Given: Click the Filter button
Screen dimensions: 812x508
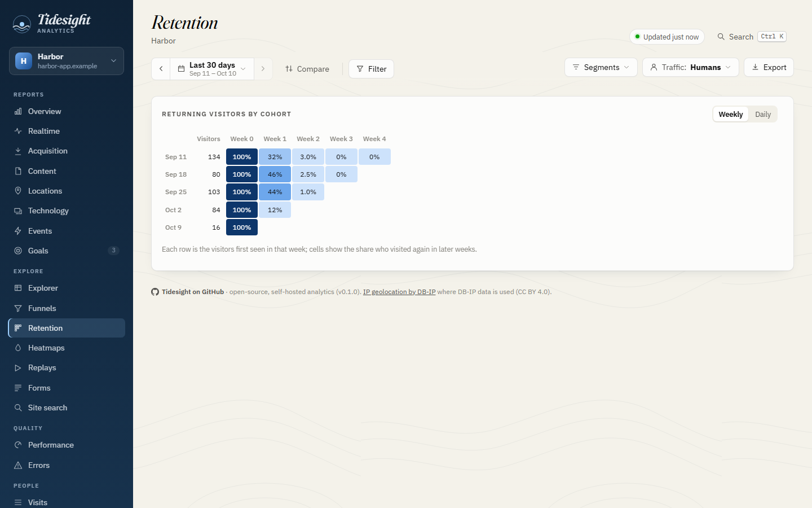Looking at the screenshot, I should pyautogui.click(x=371, y=69).
